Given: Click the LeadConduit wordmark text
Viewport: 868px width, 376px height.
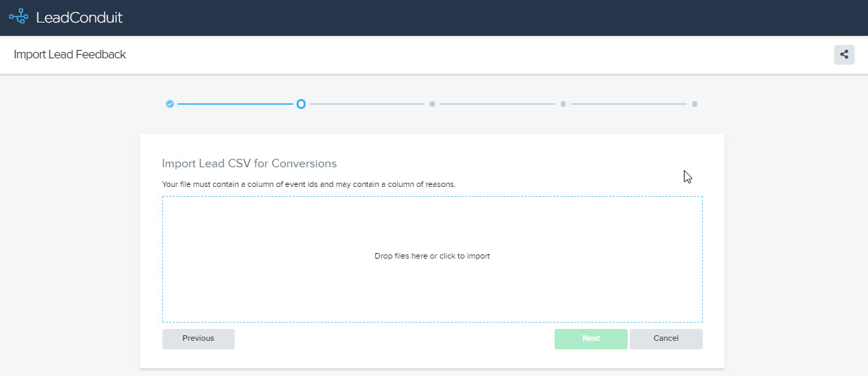Looking at the screenshot, I should tap(79, 18).
